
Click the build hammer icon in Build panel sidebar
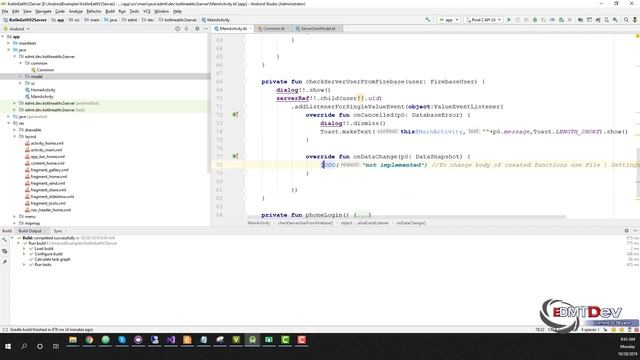pyautogui.click(x=4, y=241)
